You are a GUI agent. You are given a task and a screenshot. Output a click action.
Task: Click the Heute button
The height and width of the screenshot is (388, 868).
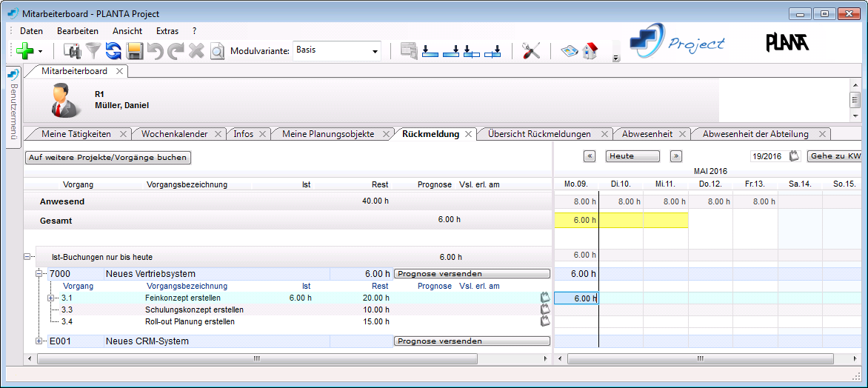632,156
